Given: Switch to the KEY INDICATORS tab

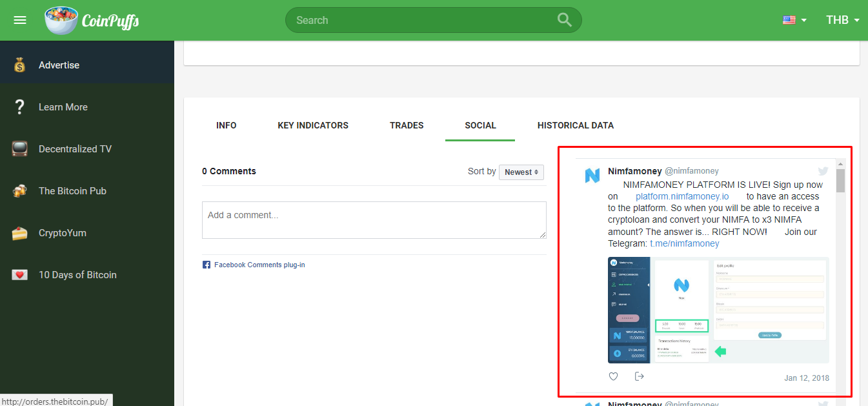Looking at the screenshot, I should point(313,125).
